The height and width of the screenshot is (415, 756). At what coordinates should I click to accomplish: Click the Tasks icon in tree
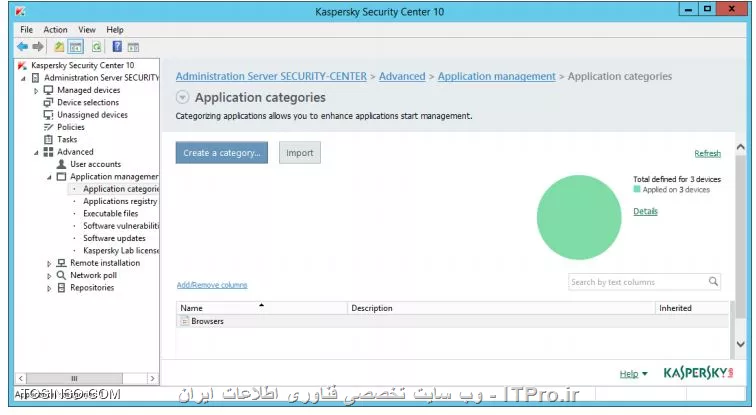(48, 139)
